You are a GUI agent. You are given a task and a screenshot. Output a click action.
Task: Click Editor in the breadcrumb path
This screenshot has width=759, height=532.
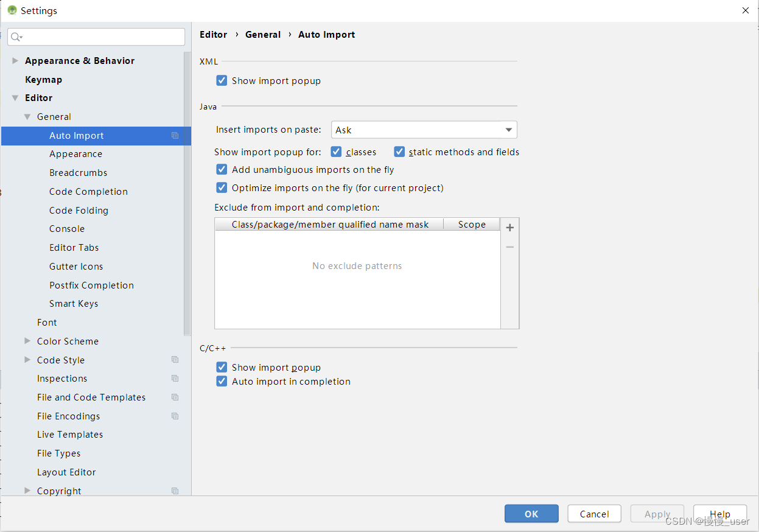coord(213,35)
